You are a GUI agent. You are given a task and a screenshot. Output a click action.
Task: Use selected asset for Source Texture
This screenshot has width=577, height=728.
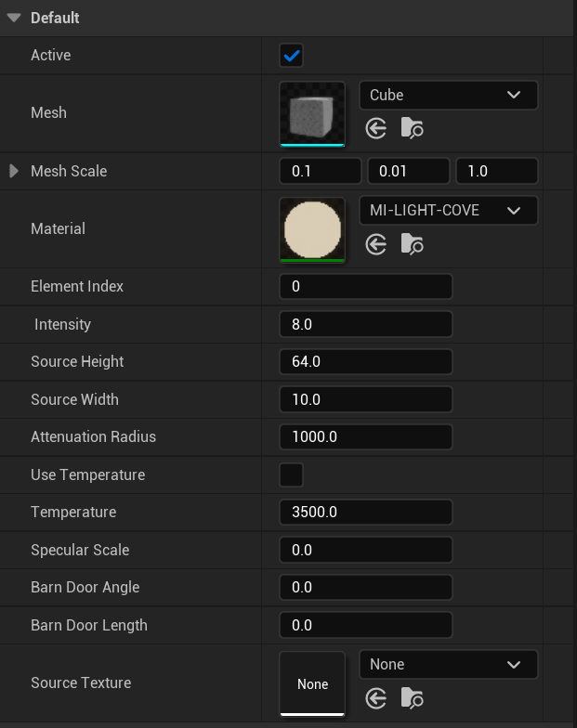(375, 698)
